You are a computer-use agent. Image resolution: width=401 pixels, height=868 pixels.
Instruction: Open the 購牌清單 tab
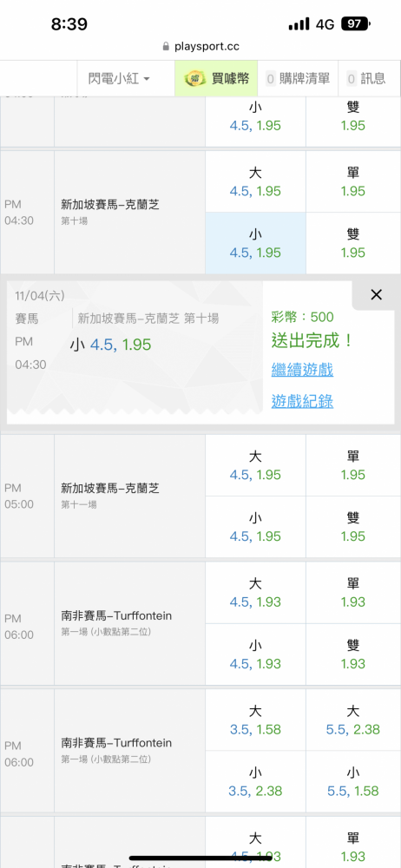click(x=299, y=79)
